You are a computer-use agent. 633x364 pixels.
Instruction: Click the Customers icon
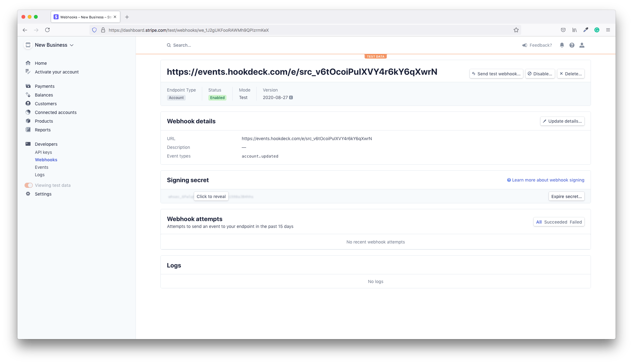pyautogui.click(x=28, y=103)
